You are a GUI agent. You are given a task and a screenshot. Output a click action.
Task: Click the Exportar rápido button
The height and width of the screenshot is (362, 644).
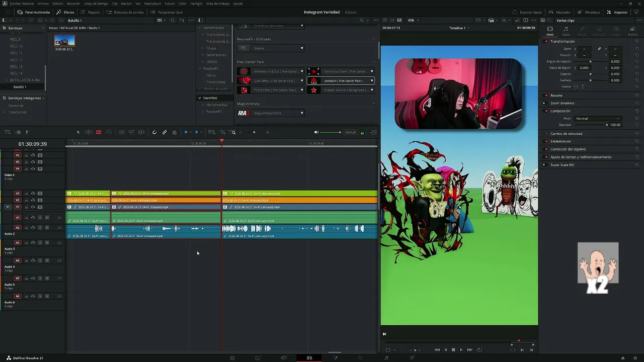tap(527, 12)
